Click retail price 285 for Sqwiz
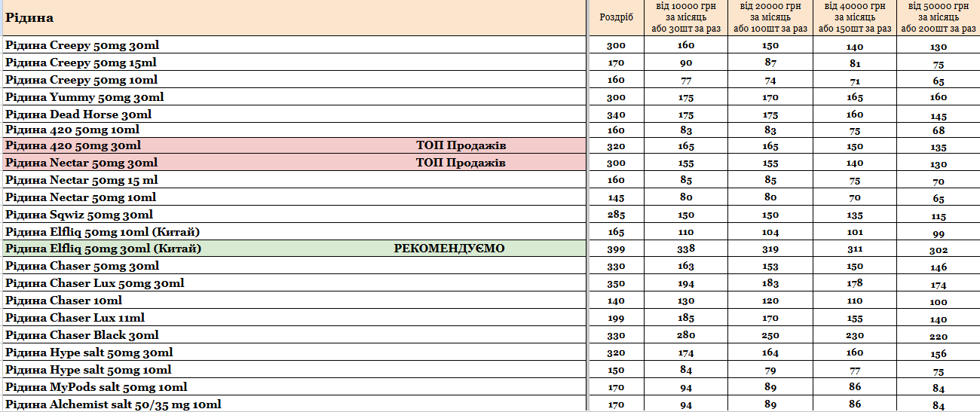980x412 pixels. [x=616, y=215]
